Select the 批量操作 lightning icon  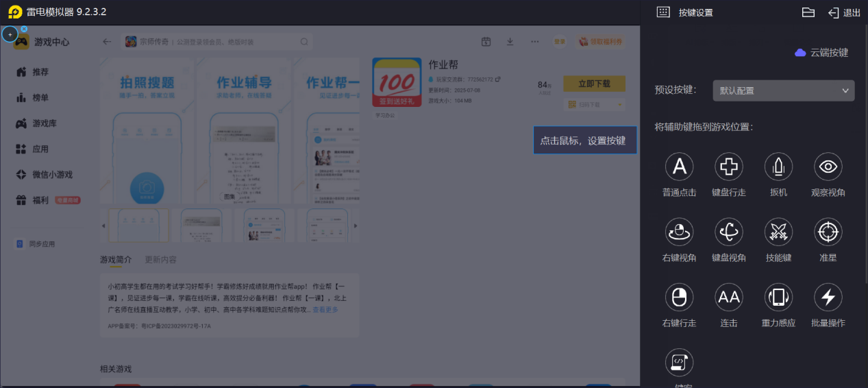pos(828,298)
